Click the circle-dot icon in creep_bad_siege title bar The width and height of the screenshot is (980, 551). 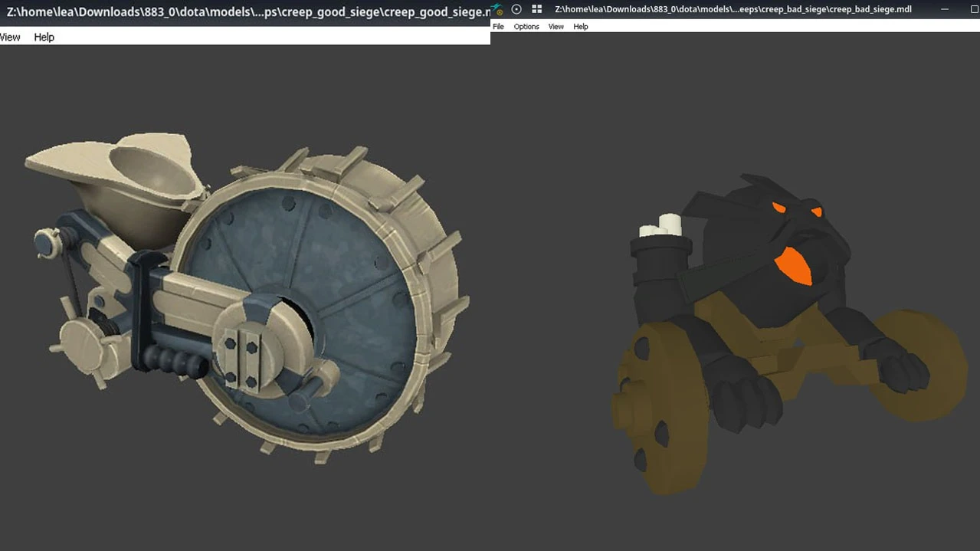pyautogui.click(x=516, y=9)
